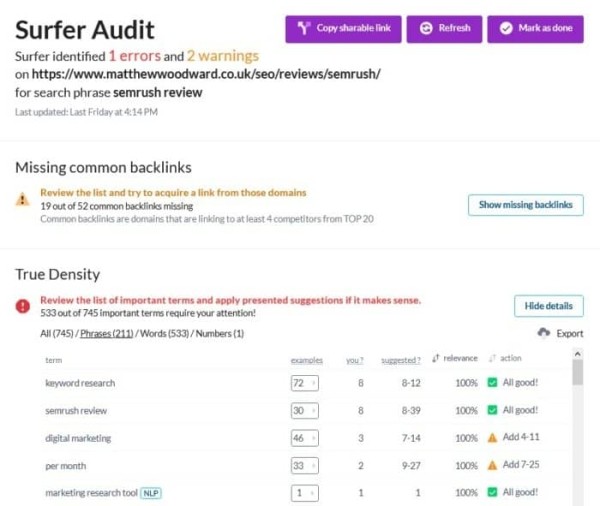Viewport: 600px width, 506px height.
Task: Select the Words (533) filter tab
Action: [x=167, y=333]
